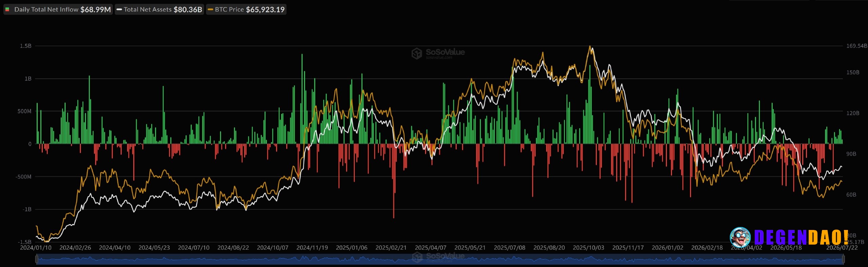Image resolution: width=868 pixels, height=267 pixels.
Task: Click the 2026/07/22 date label
Action: pyautogui.click(x=842, y=248)
